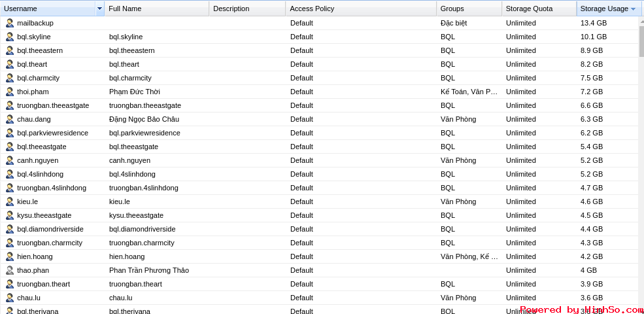The width and height of the screenshot is (644, 314).
Task: Click the user icon beside bql.skyline
Action: 10,37
